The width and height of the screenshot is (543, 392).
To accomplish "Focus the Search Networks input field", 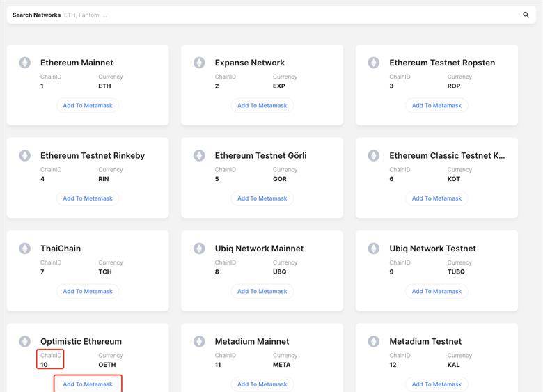I will [271, 15].
